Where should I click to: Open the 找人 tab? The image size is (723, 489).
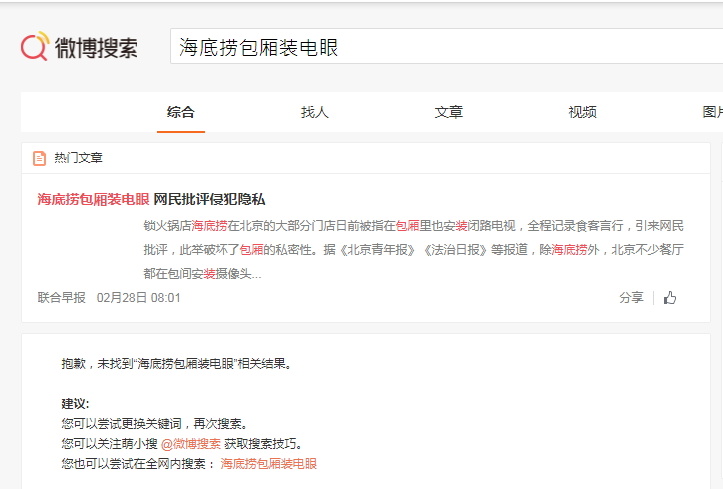(x=314, y=112)
